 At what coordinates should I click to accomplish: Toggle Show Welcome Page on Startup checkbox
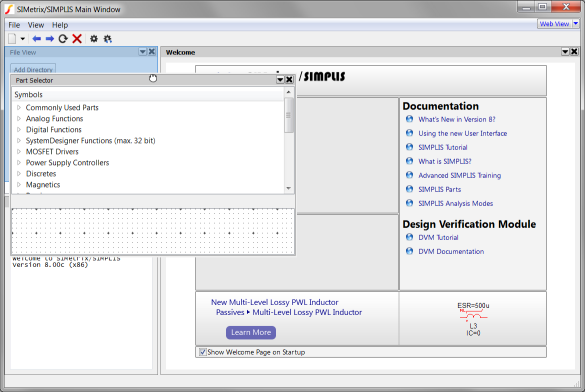[x=203, y=352]
